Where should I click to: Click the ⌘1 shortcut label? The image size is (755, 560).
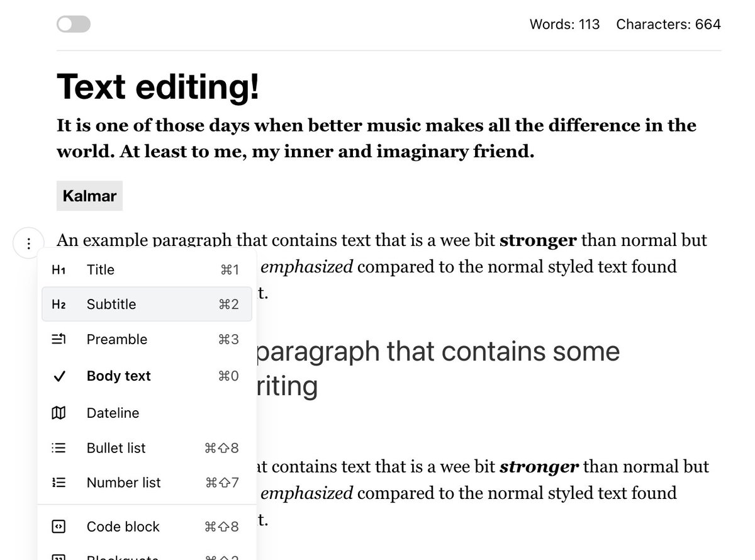pyautogui.click(x=230, y=270)
